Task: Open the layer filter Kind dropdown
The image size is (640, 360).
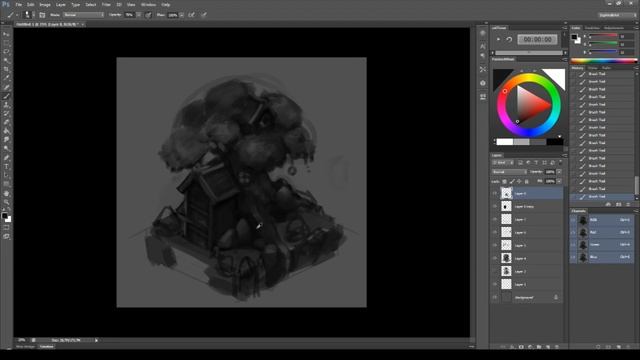Action: pyautogui.click(x=503, y=162)
